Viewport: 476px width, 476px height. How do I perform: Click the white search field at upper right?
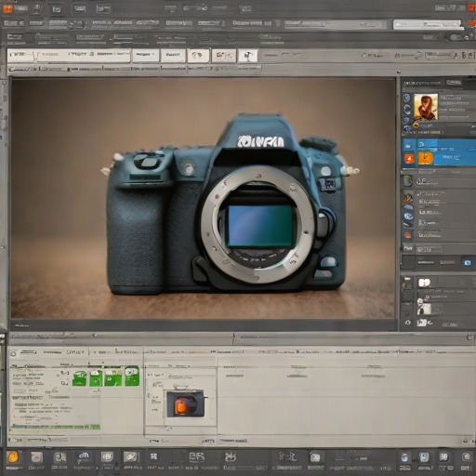[x=428, y=25]
